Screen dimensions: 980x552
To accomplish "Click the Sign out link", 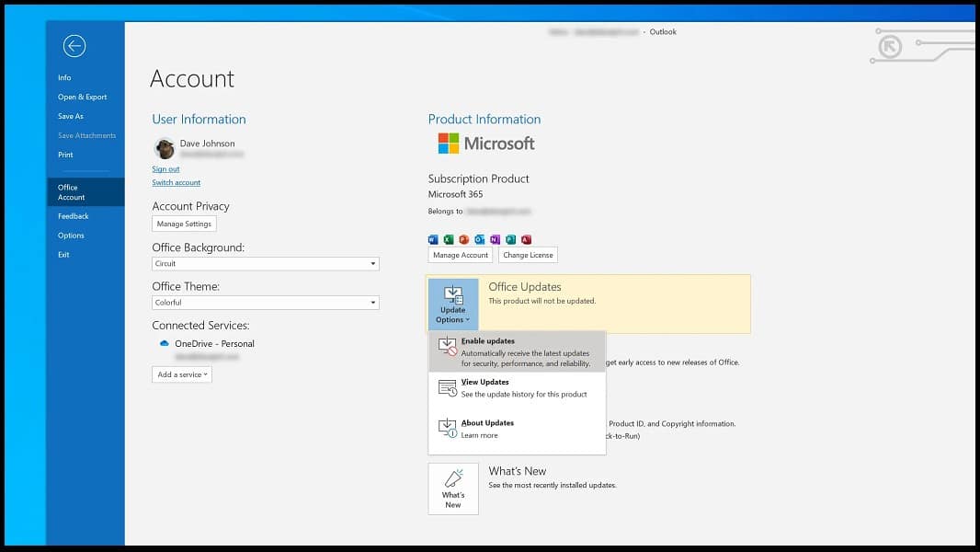I will pyautogui.click(x=165, y=168).
